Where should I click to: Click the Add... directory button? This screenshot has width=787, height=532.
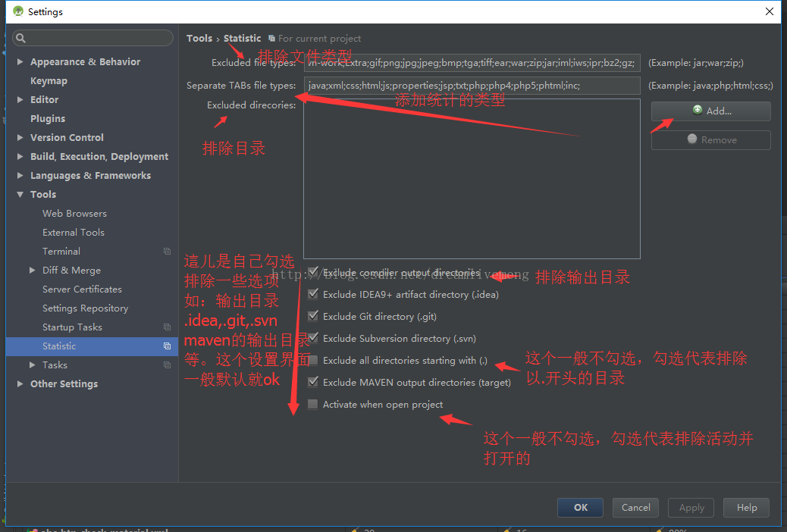(710, 111)
